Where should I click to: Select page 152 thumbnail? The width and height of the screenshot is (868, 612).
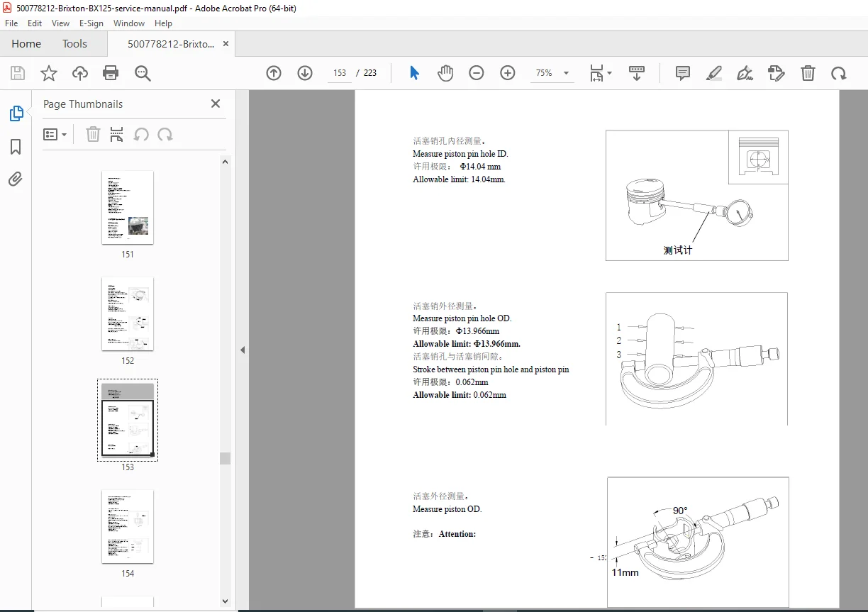128,313
